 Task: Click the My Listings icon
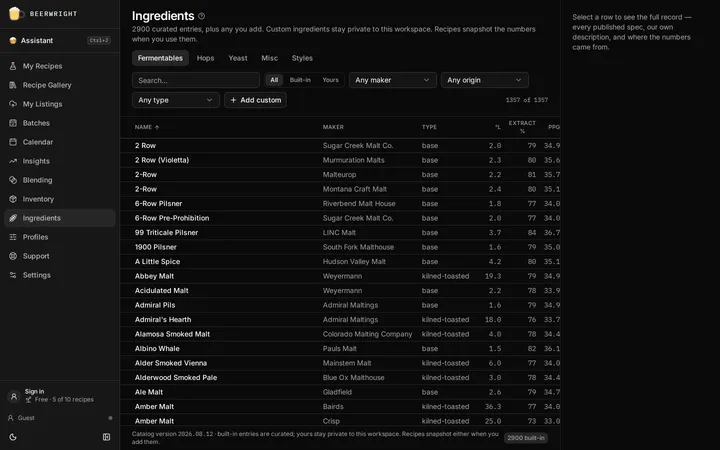(x=13, y=104)
